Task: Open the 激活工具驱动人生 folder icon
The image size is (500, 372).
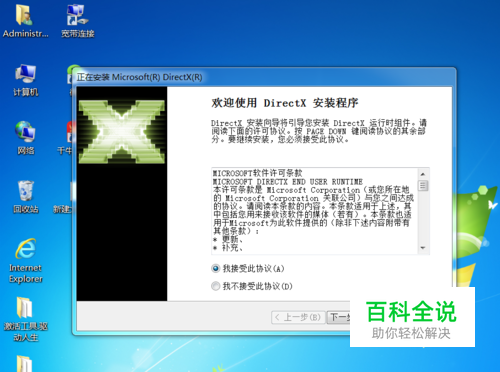Action: 25,319
